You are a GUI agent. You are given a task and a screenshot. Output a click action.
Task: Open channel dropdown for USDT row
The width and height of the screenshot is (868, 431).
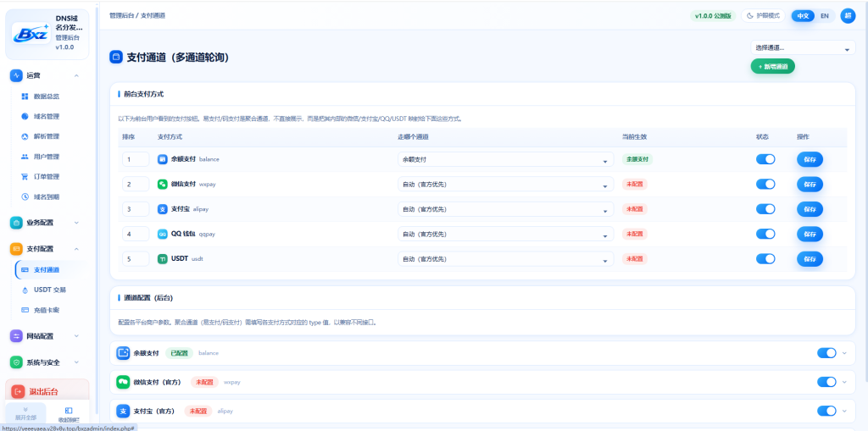pos(505,259)
